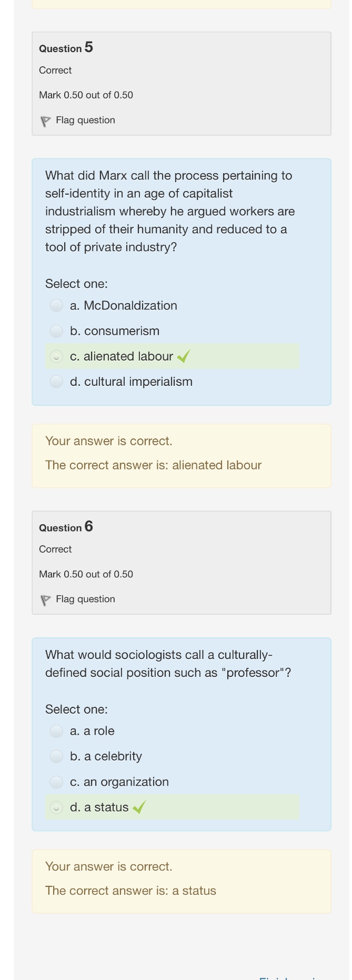
Task: Select the 'a status' radio button
Action: [56, 807]
